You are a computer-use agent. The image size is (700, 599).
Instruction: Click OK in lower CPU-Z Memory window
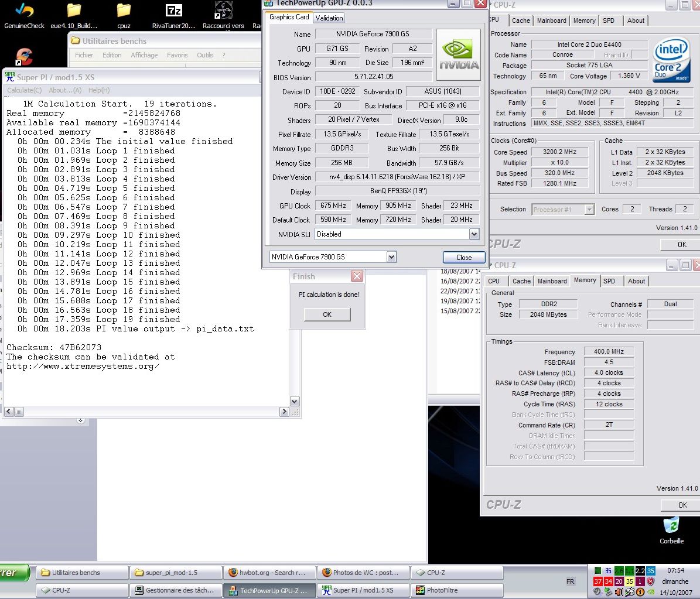pos(681,505)
